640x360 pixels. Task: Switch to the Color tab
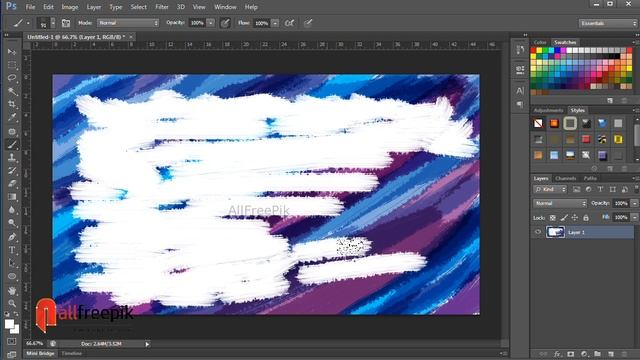coord(540,42)
